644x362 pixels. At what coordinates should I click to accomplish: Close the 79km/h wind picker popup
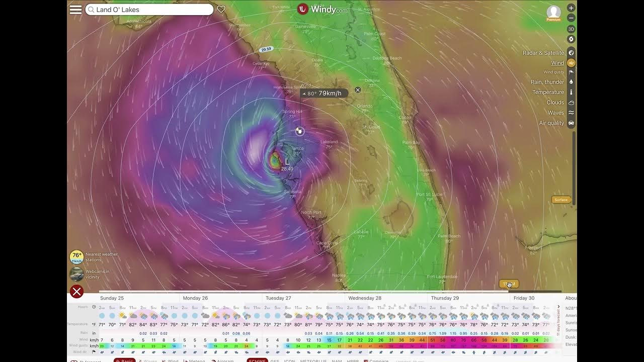(358, 90)
